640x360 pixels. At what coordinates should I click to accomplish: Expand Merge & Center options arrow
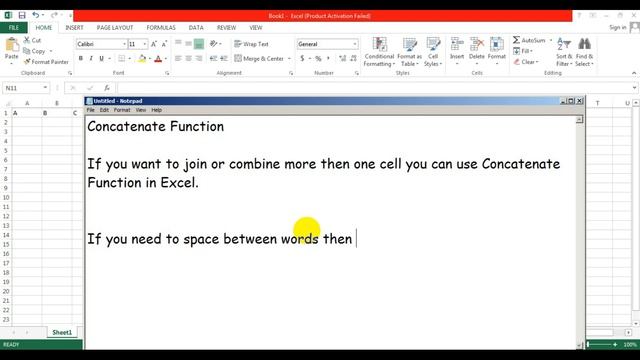point(289,59)
